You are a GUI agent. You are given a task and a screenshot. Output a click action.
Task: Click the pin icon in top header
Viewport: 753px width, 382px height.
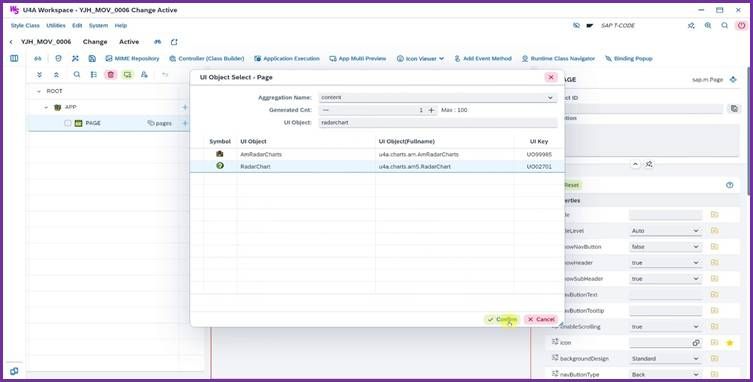(691, 25)
